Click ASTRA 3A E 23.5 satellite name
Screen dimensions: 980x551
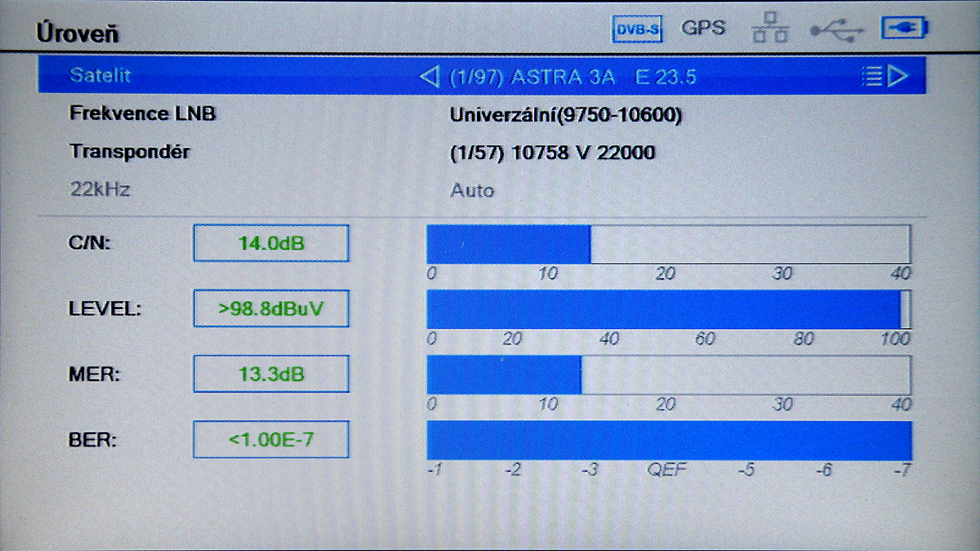point(573,78)
